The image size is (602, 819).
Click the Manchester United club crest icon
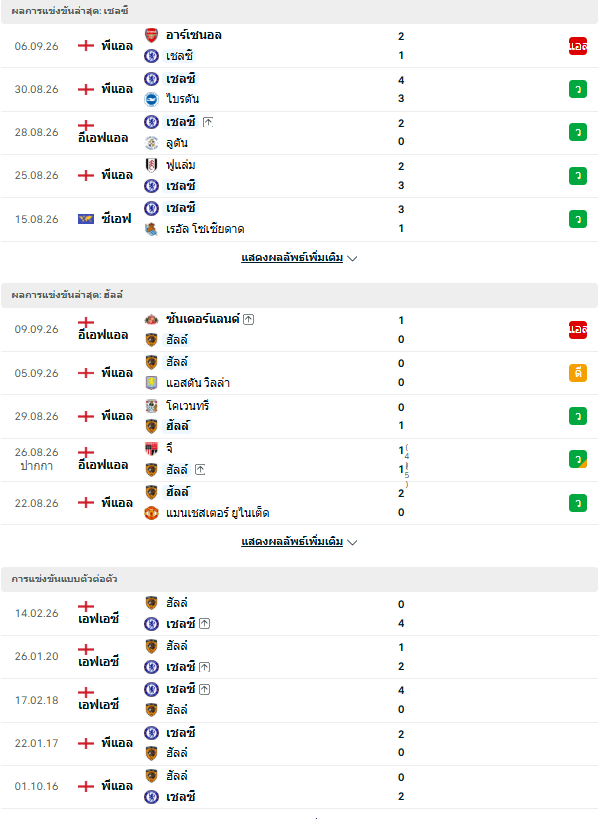[151, 513]
